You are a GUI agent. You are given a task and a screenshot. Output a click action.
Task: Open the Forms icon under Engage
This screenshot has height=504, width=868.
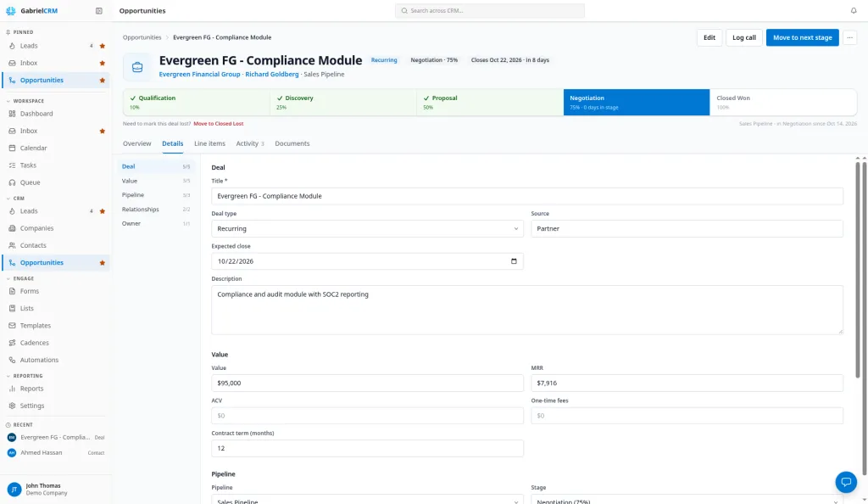12,291
